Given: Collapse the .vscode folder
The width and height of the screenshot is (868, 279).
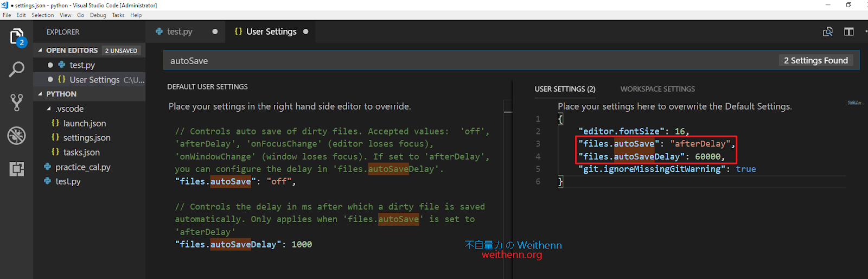Looking at the screenshot, I should point(49,109).
